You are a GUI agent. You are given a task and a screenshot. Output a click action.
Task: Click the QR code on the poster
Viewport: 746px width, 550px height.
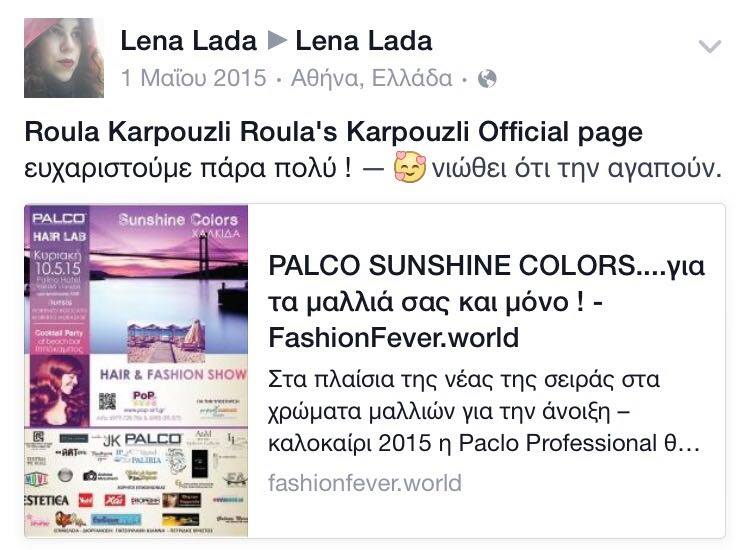tap(107, 401)
